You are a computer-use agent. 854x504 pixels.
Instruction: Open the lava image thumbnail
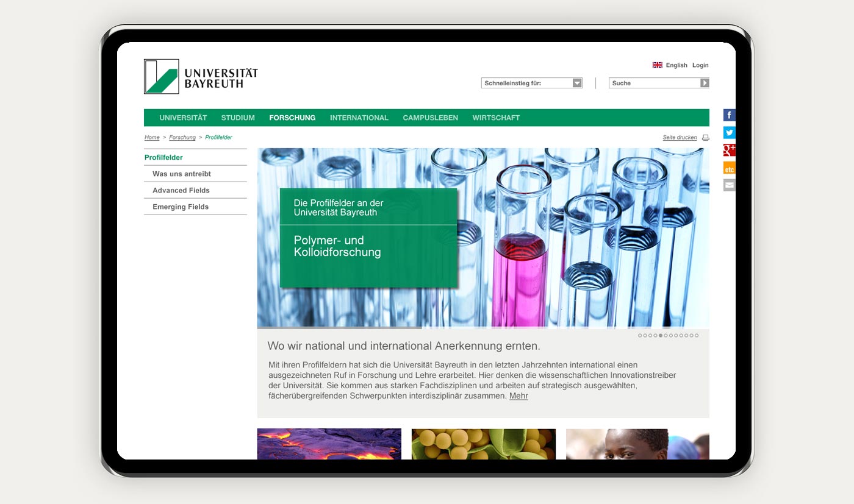[329, 444]
